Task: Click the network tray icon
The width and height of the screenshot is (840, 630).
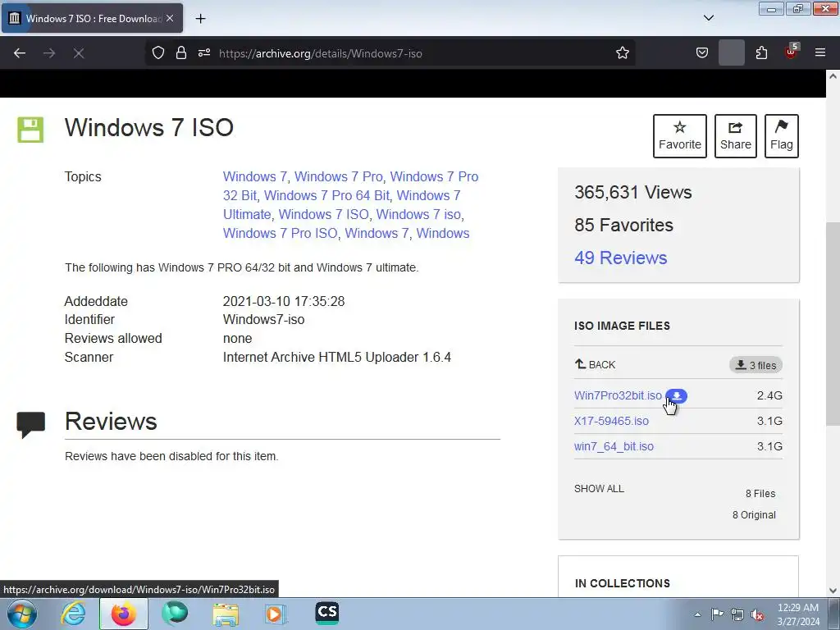Action: click(737, 614)
